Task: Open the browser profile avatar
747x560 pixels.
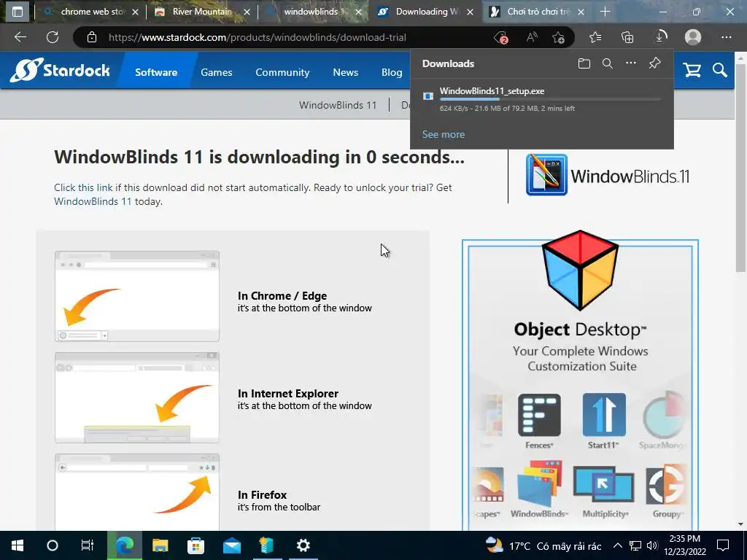Action: tap(693, 37)
